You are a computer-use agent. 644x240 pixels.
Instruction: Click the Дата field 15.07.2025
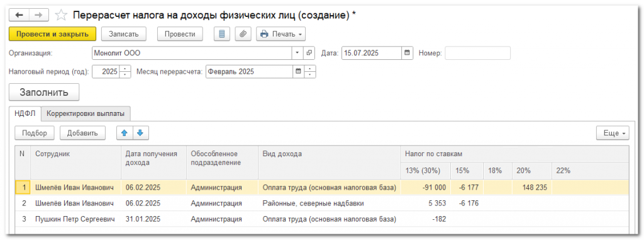point(371,53)
